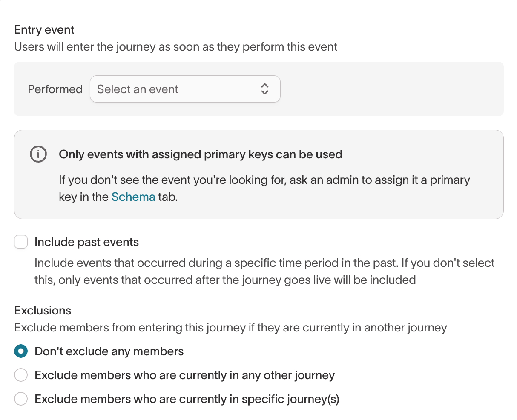Viewport: 517px width, 420px height.
Task: Click the Exclusions section header
Action: 43,310
